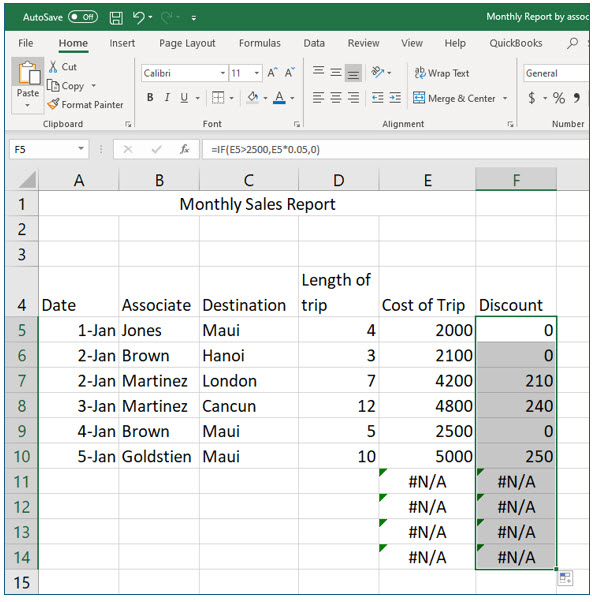Switch to the Formulas tab
Image resolution: width=592 pixels, height=602 pixels.
coord(260,43)
